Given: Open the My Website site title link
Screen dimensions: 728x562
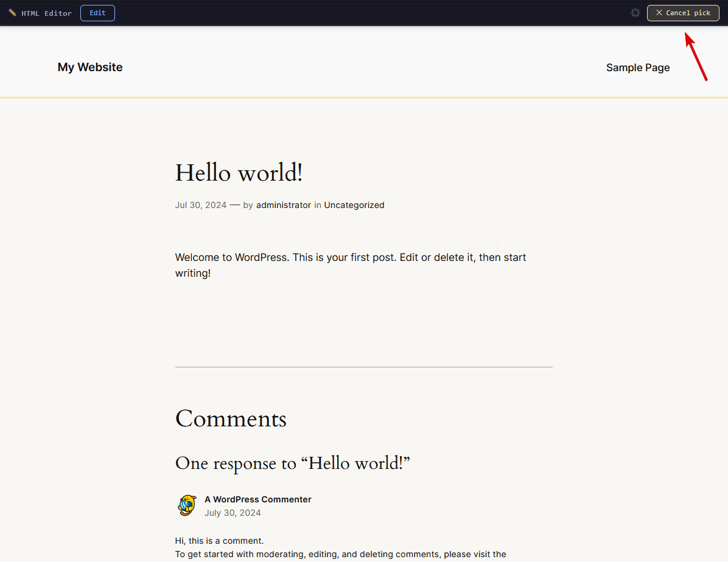Looking at the screenshot, I should pyautogui.click(x=90, y=68).
